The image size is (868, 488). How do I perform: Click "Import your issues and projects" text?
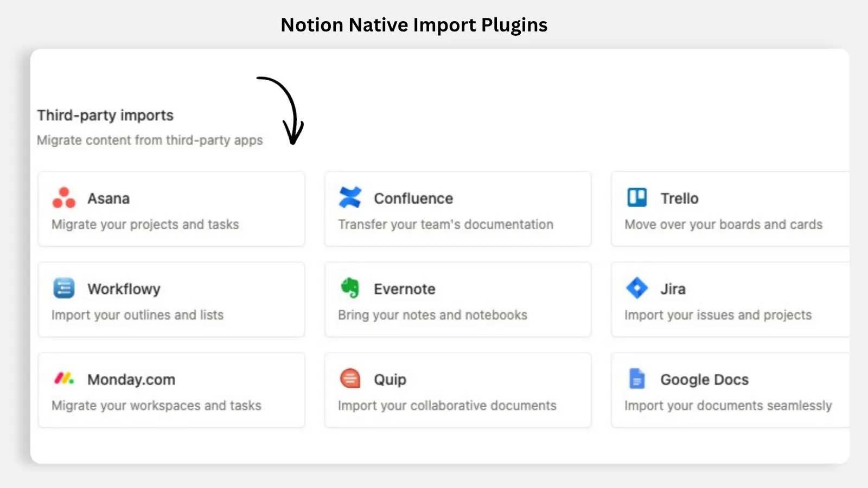[x=718, y=315]
